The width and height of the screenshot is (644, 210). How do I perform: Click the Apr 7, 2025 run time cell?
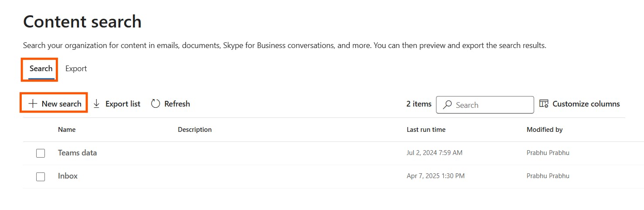click(435, 176)
